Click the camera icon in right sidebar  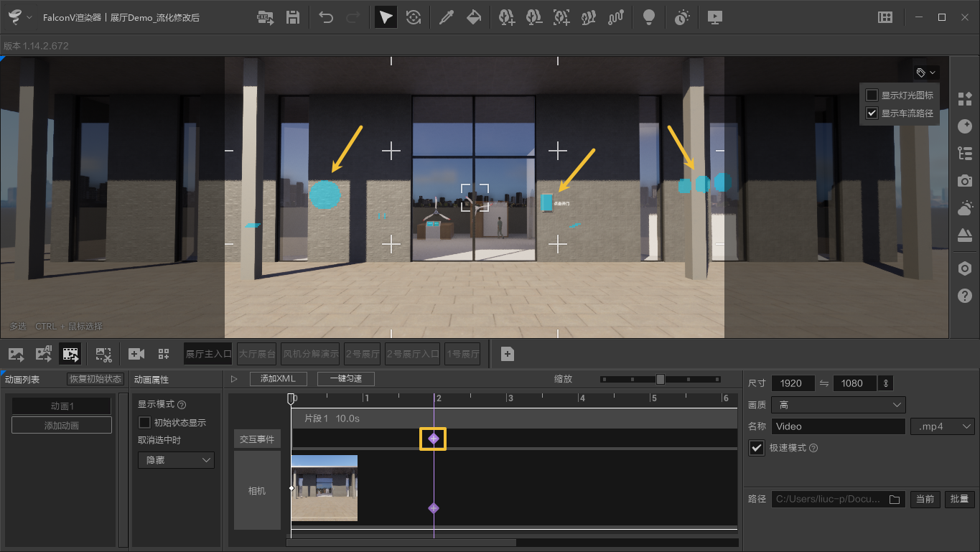coord(965,181)
